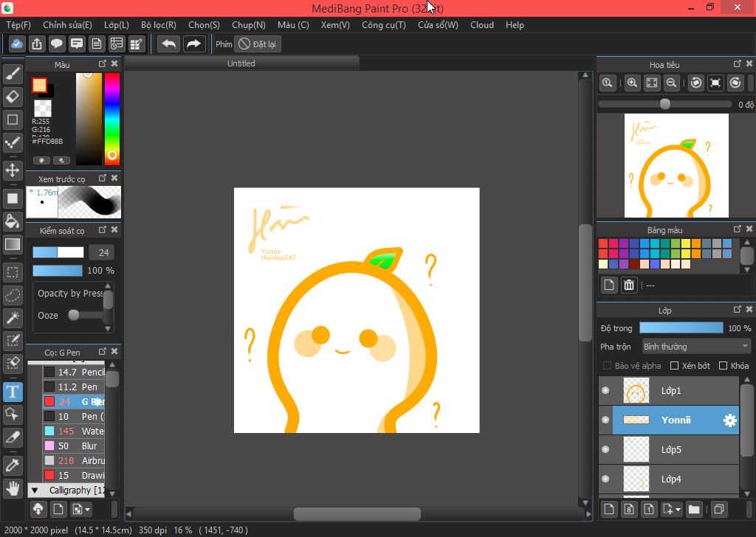Viewport: 756px width, 537px height.
Task: Download cloud brush in the brush panel
Action: click(38, 509)
